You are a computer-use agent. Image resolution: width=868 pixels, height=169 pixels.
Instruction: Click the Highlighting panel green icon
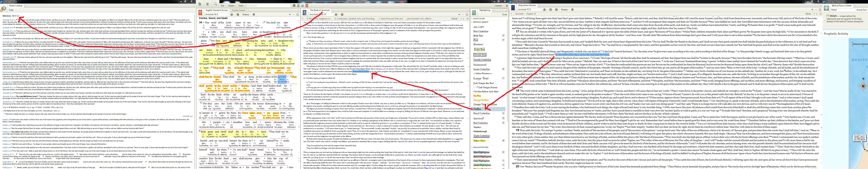tap(474, 12)
